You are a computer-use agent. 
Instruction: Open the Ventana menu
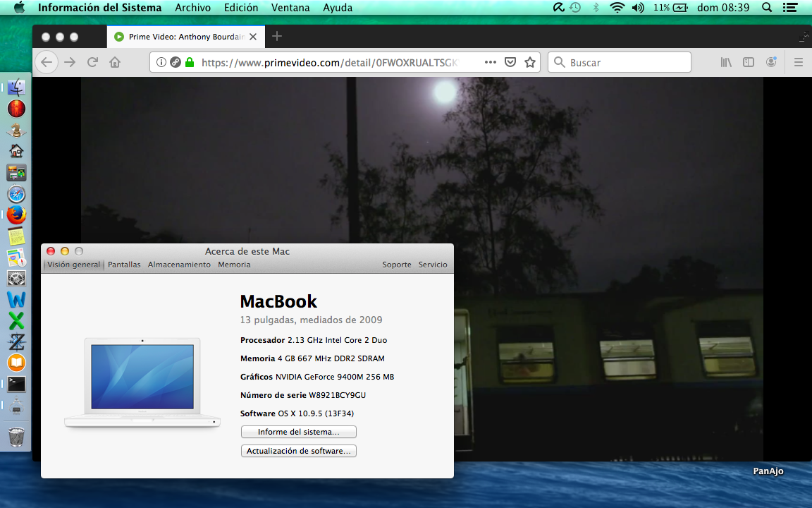pyautogui.click(x=290, y=8)
